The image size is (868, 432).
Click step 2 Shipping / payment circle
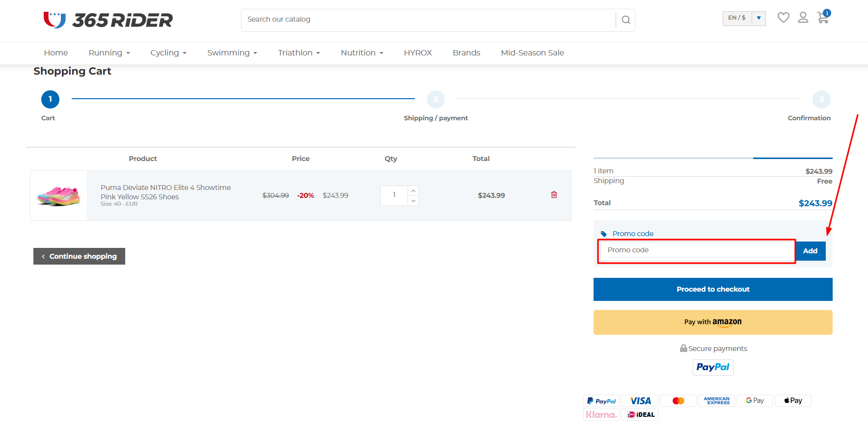tap(436, 99)
